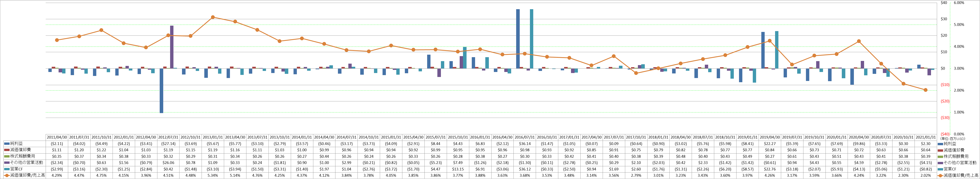
Task: Select the 5.14% ratio cell
Action: coord(235,176)
